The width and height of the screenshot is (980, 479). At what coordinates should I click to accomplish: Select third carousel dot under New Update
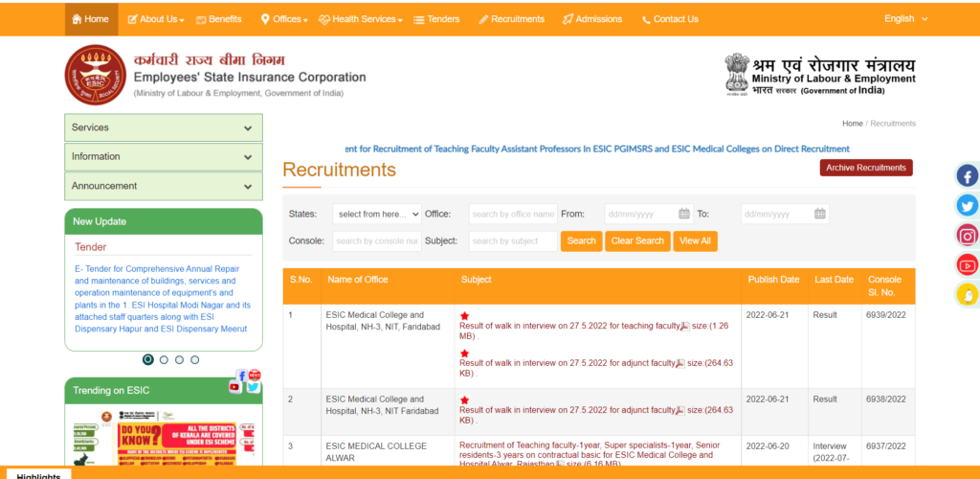[x=179, y=360]
